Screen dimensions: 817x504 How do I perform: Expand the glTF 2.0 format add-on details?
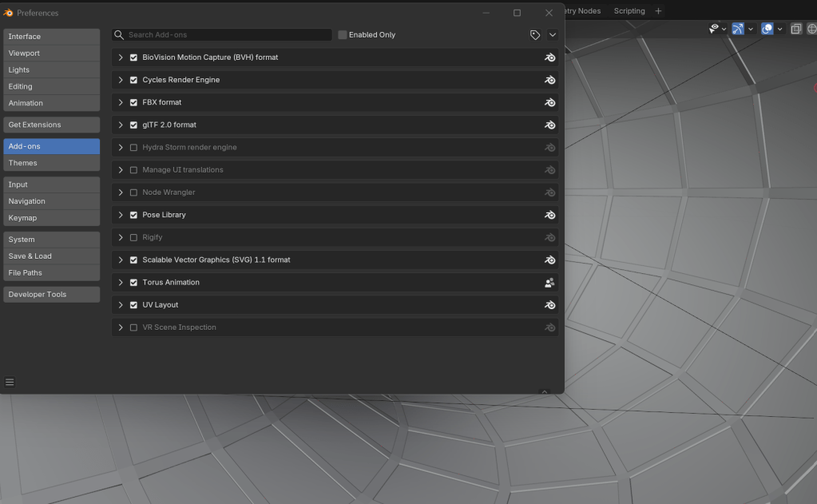[121, 125]
